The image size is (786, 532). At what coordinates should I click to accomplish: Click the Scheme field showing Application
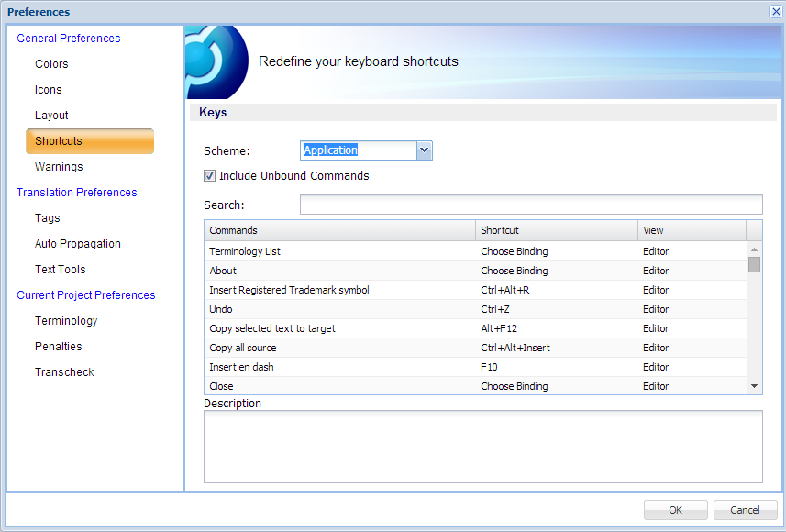click(359, 150)
